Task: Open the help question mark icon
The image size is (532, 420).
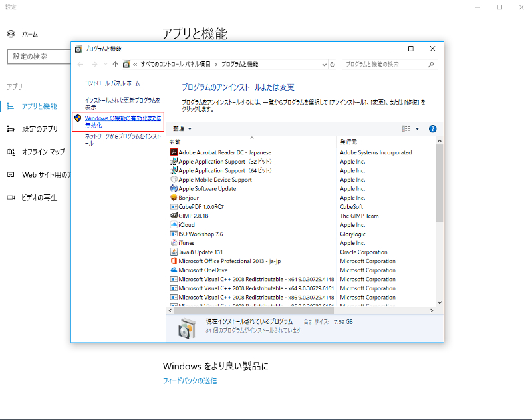Action: (433, 128)
